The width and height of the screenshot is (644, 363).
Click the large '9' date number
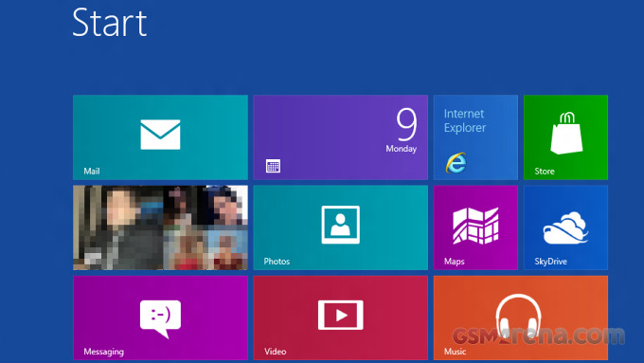click(406, 124)
